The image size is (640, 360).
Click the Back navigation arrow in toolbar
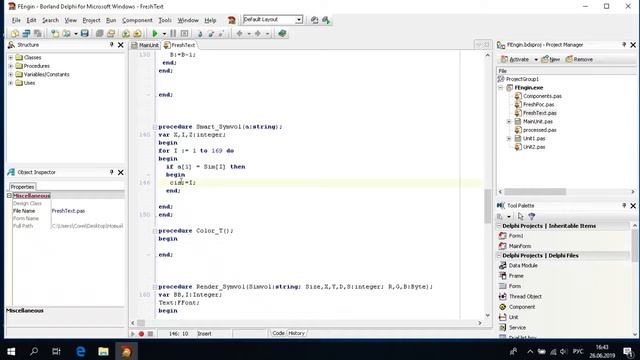[x=240, y=33]
